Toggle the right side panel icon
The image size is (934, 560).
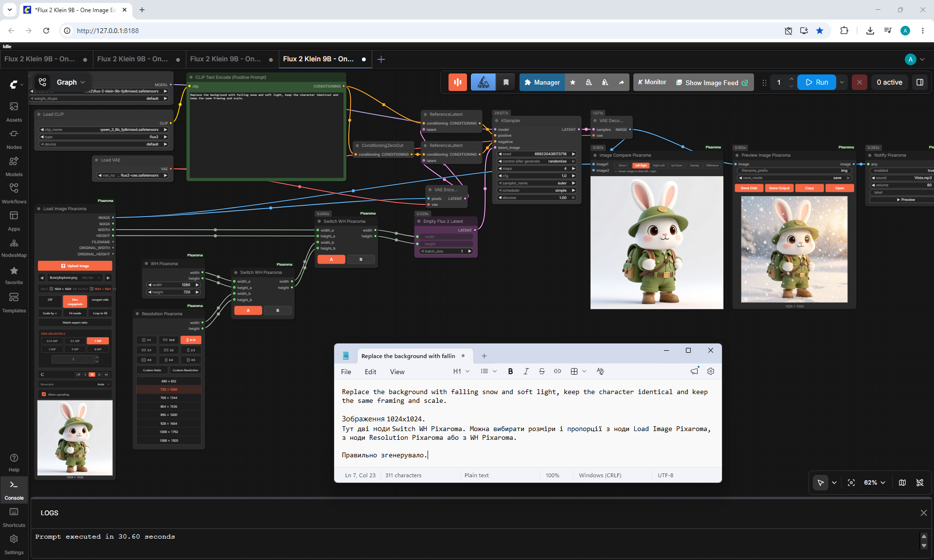tap(920, 82)
